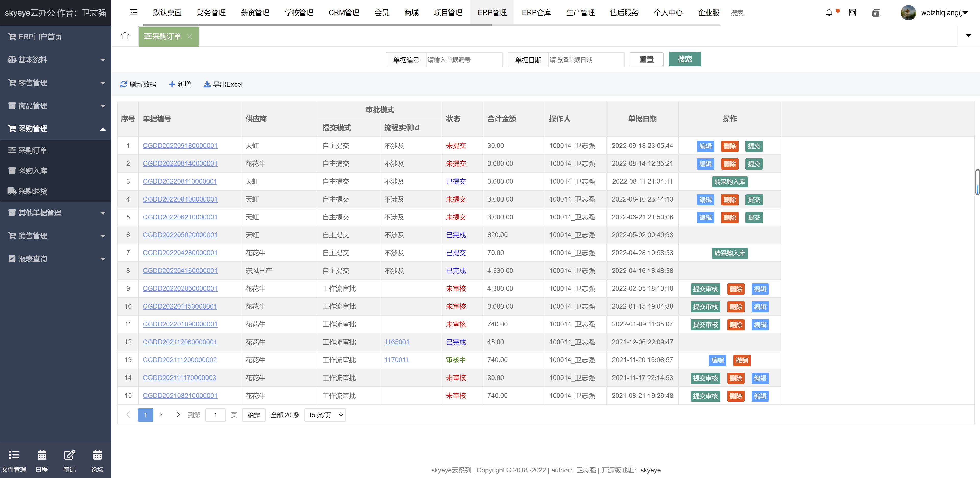Toggle the 采购管理 sidebar collapse
This screenshot has width=980, height=478.
pyautogui.click(x=56, y=129)
